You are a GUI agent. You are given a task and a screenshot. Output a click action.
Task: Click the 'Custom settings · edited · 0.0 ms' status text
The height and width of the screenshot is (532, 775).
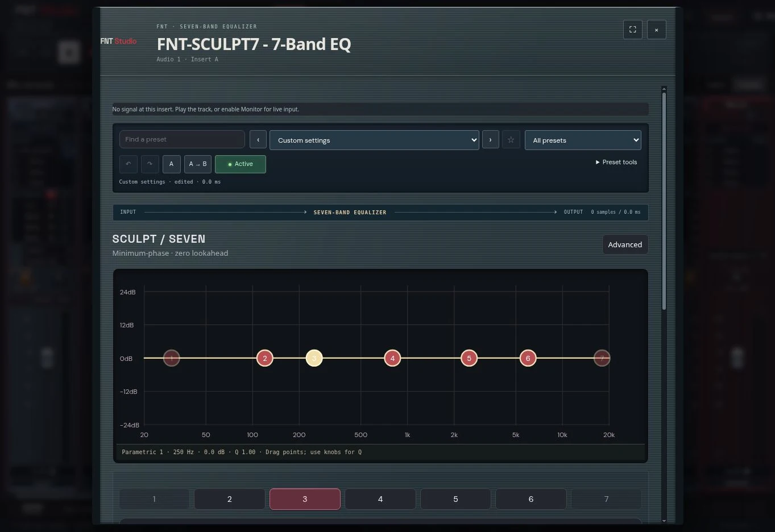click(170, 182)
